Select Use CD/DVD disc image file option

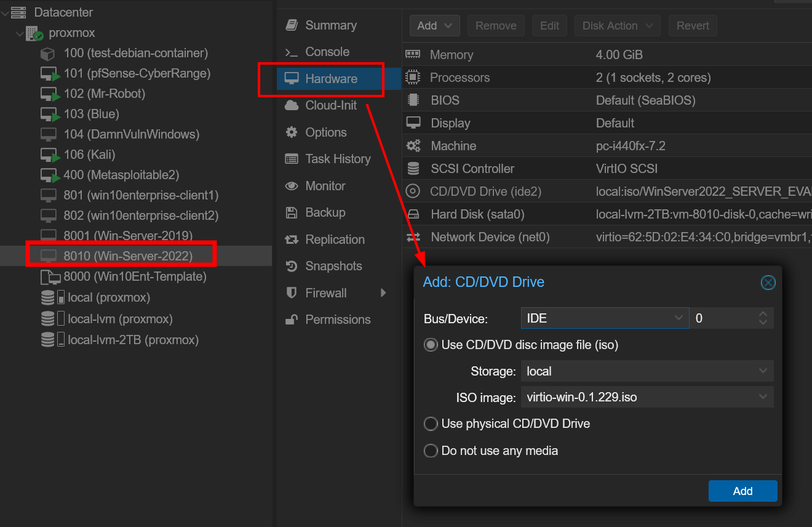pos(431,345)
